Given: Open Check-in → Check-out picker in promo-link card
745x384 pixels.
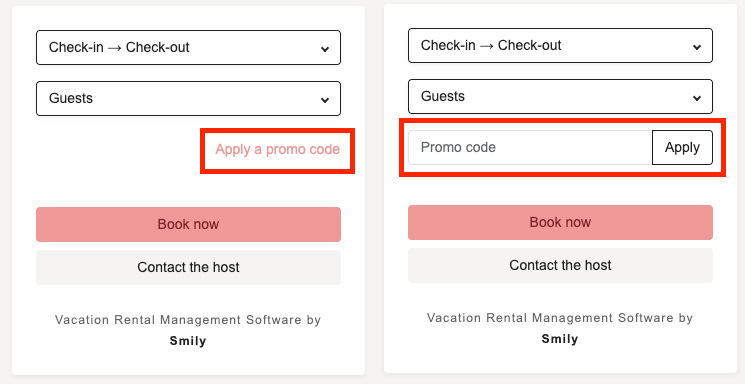Looking at the screenshot, I should pos(188,48).
